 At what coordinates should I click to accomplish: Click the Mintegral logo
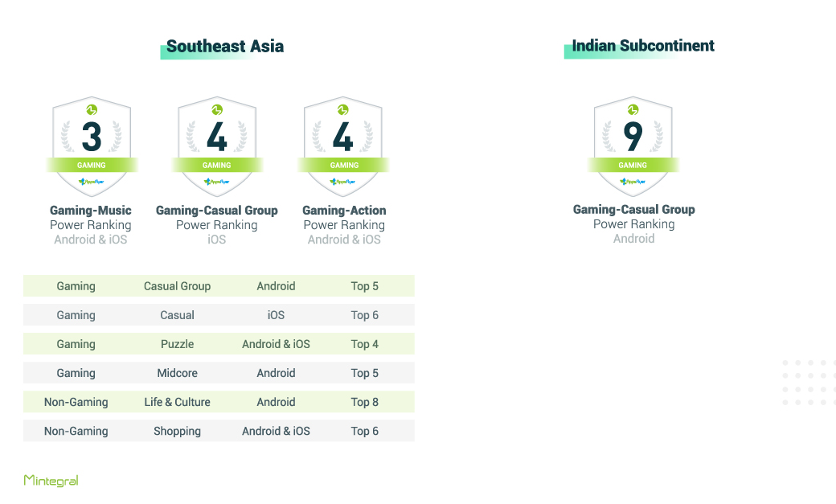(x=51, y=480)
